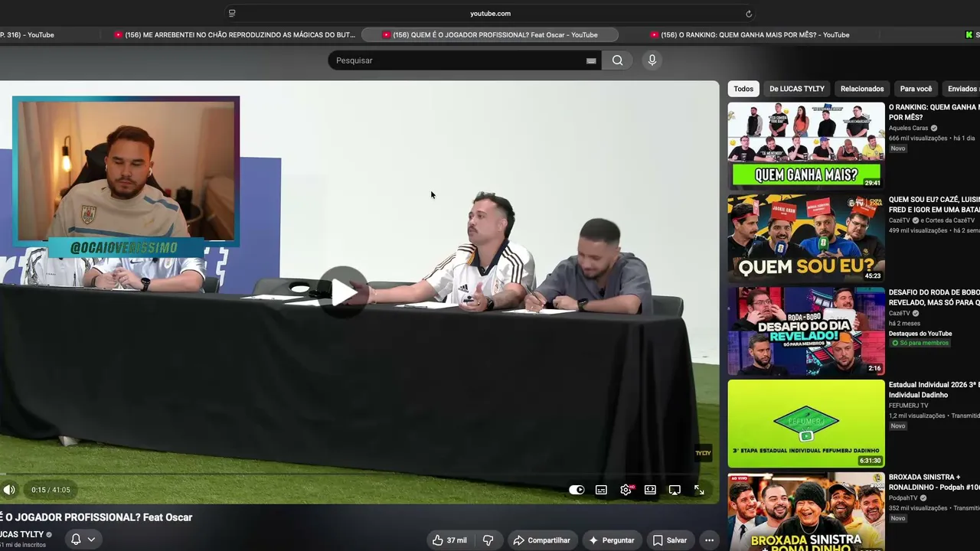Open the BROXADA SINISTRA + RONALDINHO video title

tap(934, 482)
